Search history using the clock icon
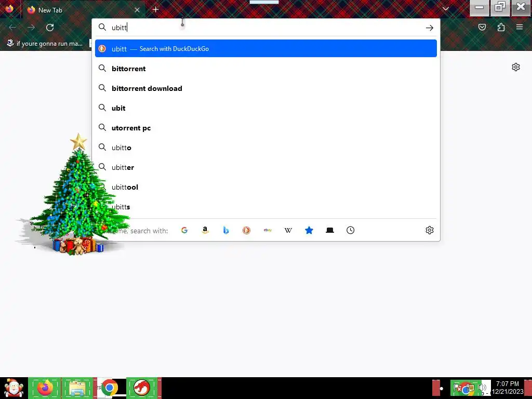 tap(351, 230)
